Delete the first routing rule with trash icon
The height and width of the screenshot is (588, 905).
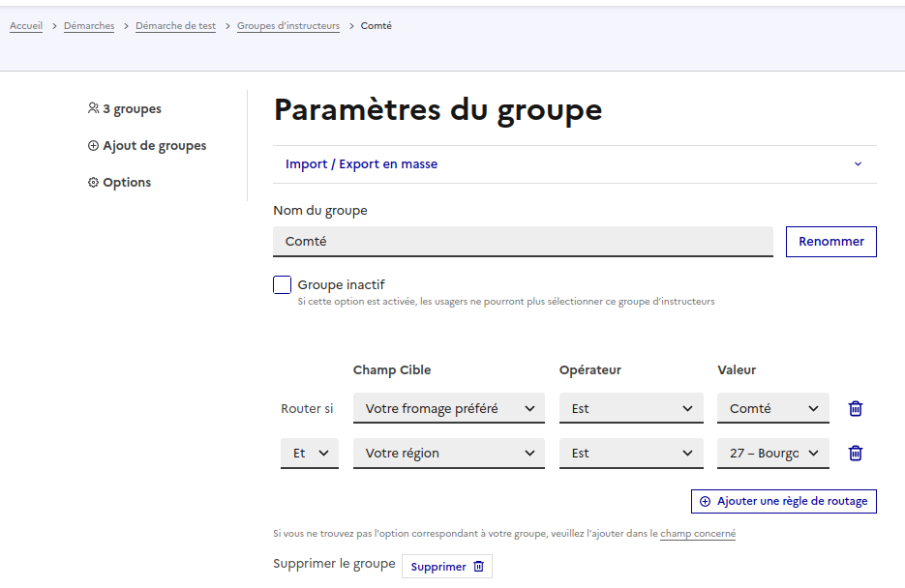coord(856,408)
